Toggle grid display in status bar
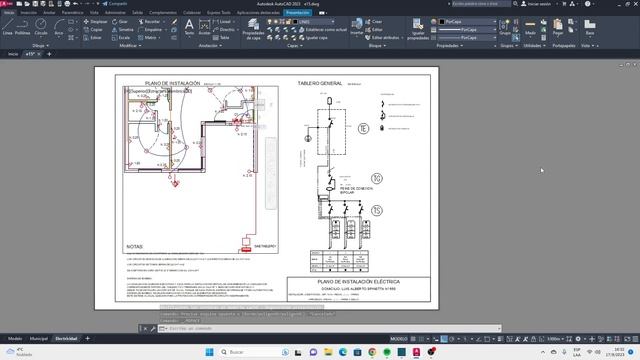Image resolution: width=640 pixels, height=360 pixels. [x=413, y=339]
